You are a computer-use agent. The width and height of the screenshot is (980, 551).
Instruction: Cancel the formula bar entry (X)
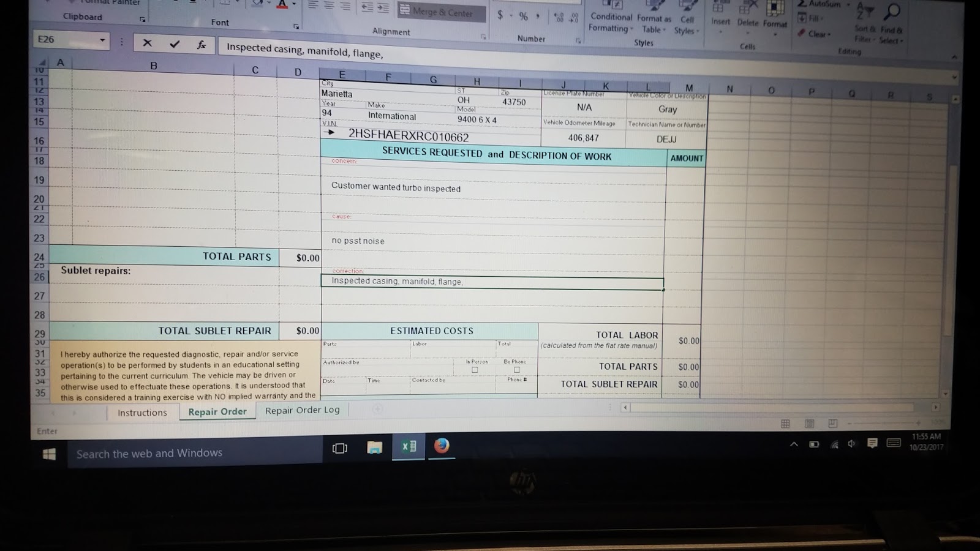tap(147, 43)
